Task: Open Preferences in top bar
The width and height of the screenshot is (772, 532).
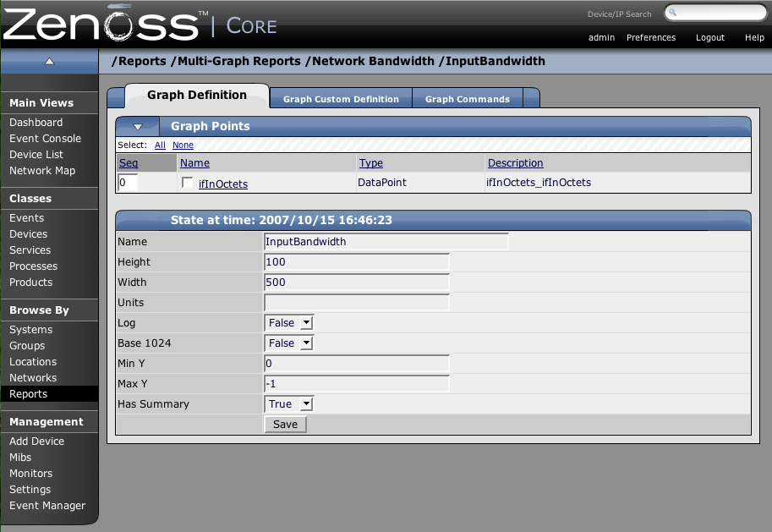Action: click(651, 37)
